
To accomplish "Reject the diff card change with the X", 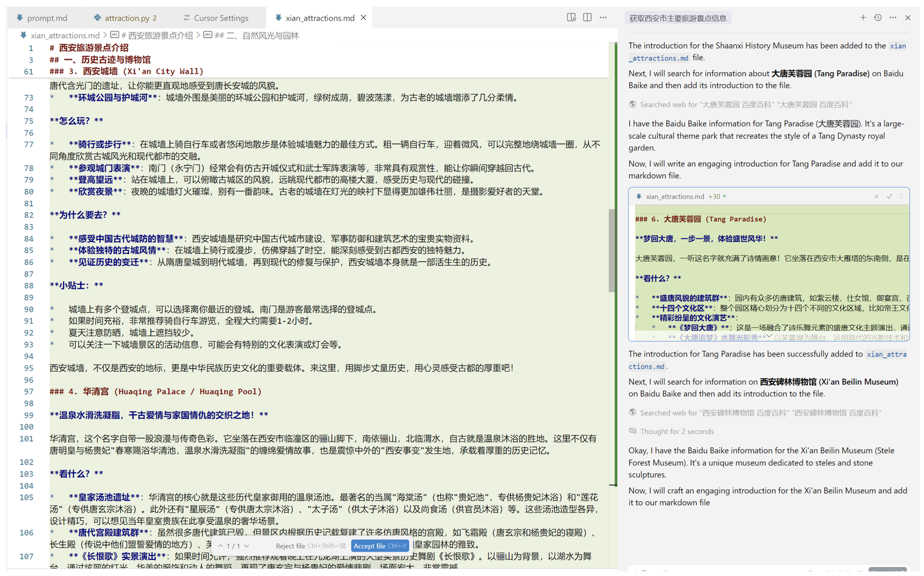I will point(876,196).
